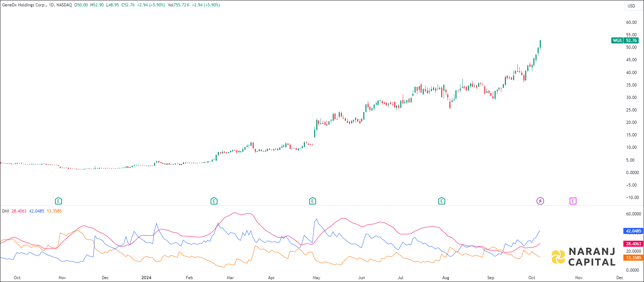The height and width of the screenshot is (282, 644).
Task: Open the earnings marker in late February
Action: tap(214, 201)
